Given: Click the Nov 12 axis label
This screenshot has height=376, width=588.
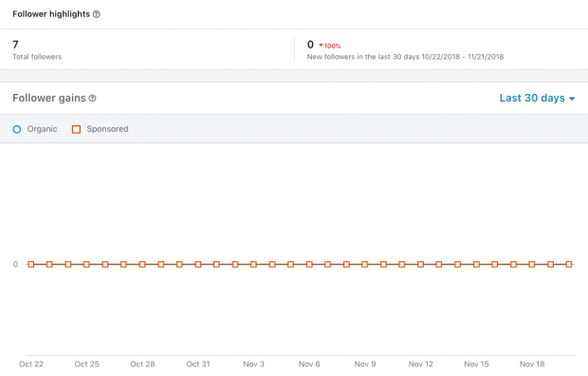Looking at the screenshot, I should (421, 364).
